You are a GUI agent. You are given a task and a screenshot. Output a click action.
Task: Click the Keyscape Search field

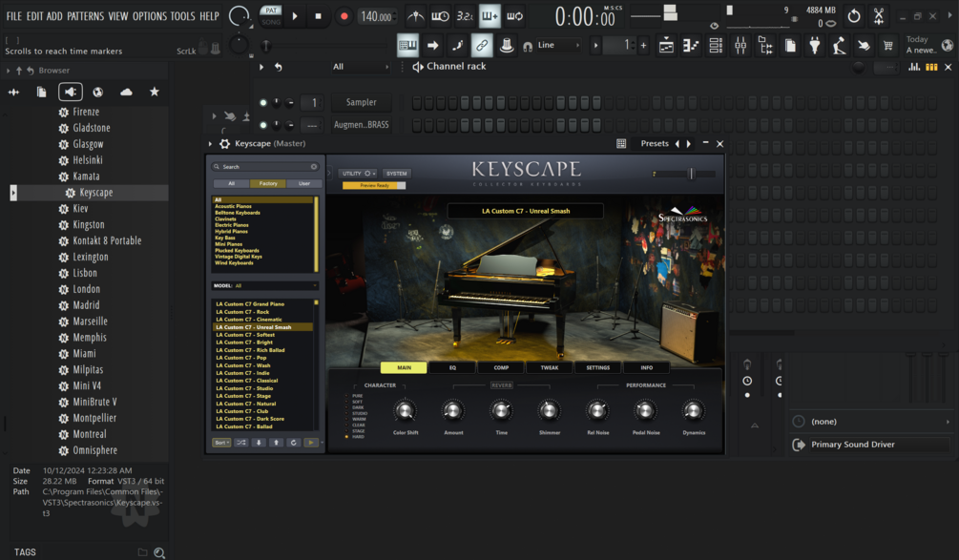click(265, 167)
